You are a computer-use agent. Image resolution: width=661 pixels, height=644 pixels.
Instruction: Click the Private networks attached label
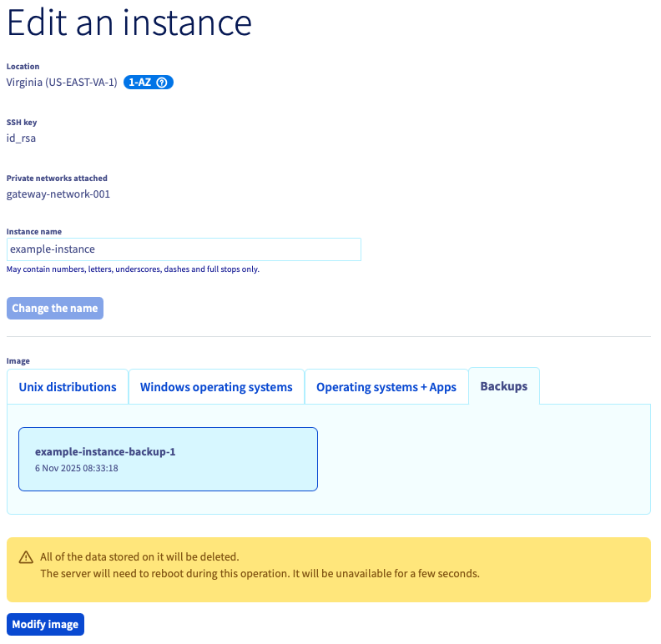[x=57, y=179]
